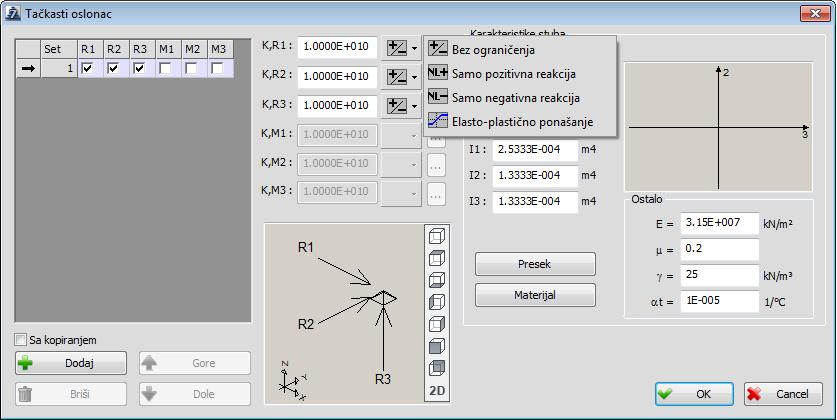The image size is (837, 420).
Task: Open the Materijal button
Action: [535, 295]
